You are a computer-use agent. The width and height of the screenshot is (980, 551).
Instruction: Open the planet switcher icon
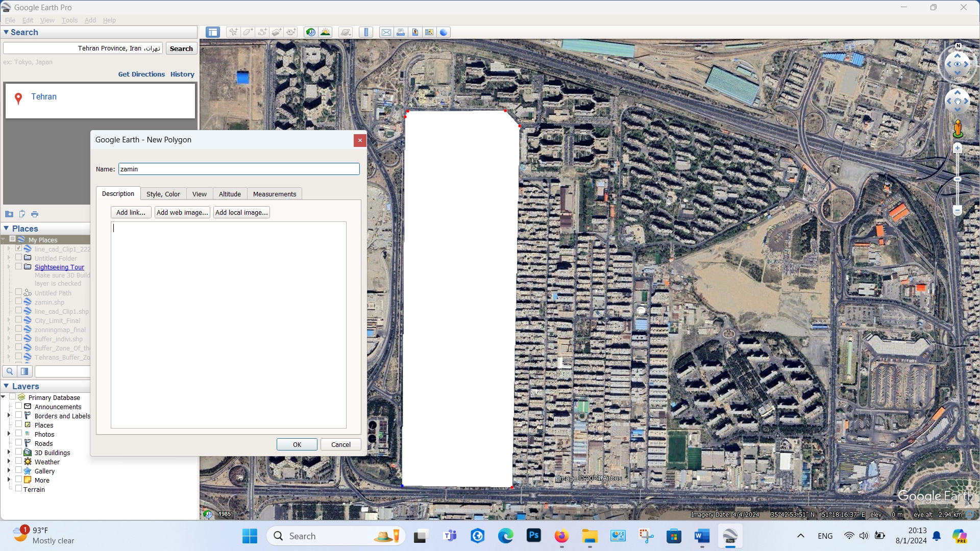[x=346, y=32]
